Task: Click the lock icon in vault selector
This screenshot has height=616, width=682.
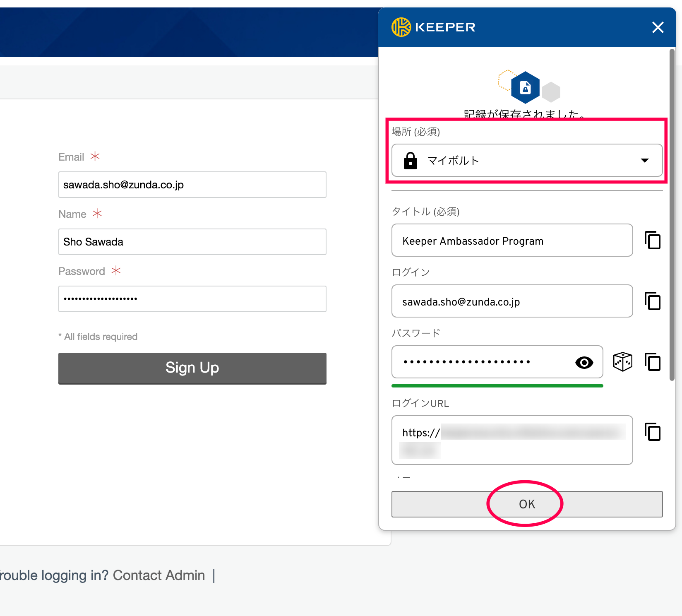Action: point(410,161)
